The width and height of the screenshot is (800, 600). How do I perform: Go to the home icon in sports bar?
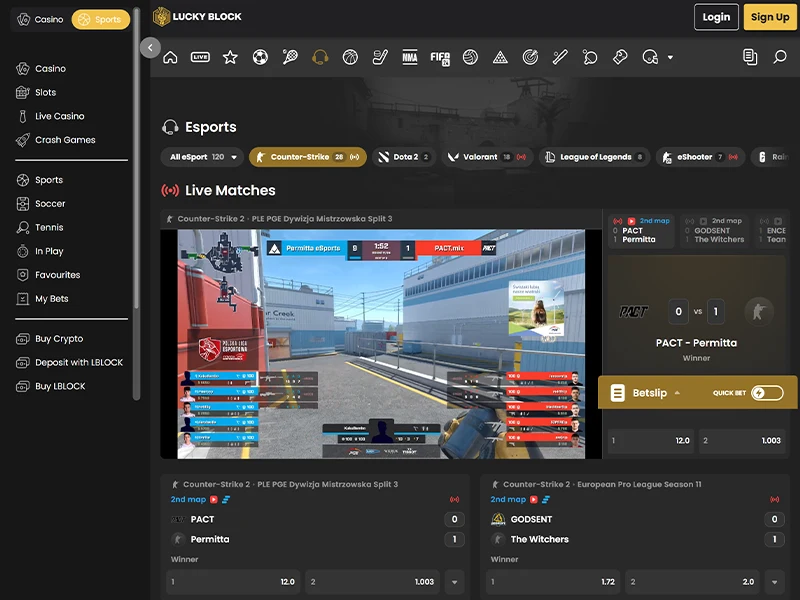[x=170, y=57]
